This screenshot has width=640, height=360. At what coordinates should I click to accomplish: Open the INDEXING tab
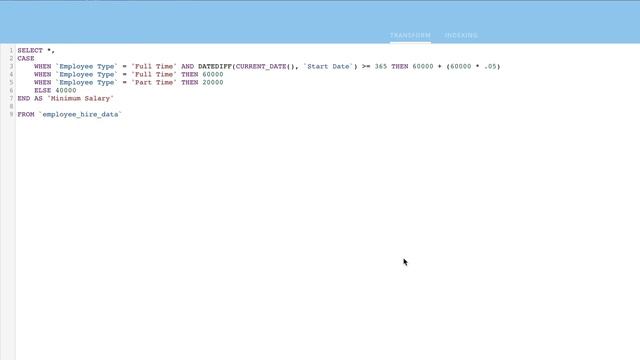[461, 35]
